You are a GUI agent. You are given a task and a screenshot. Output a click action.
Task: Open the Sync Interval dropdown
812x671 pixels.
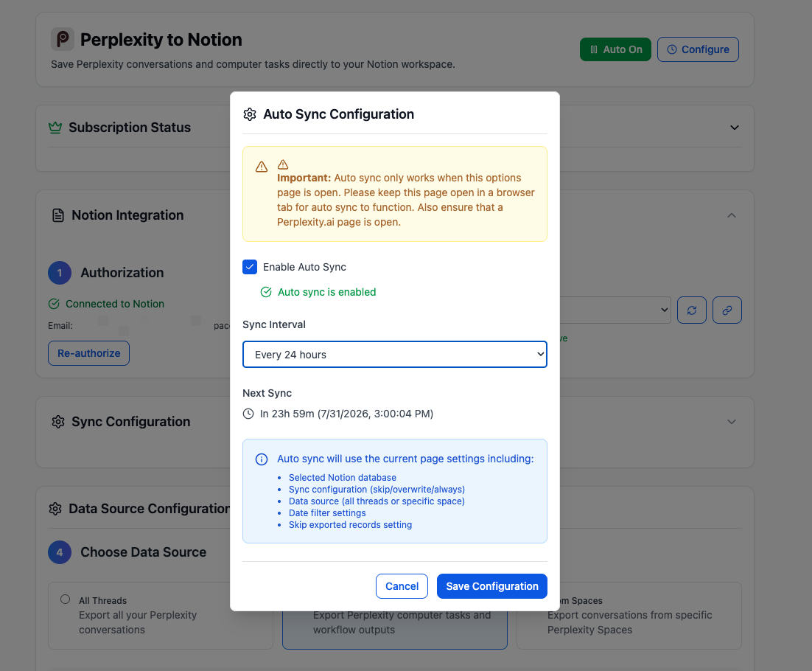tap(395, 355)
